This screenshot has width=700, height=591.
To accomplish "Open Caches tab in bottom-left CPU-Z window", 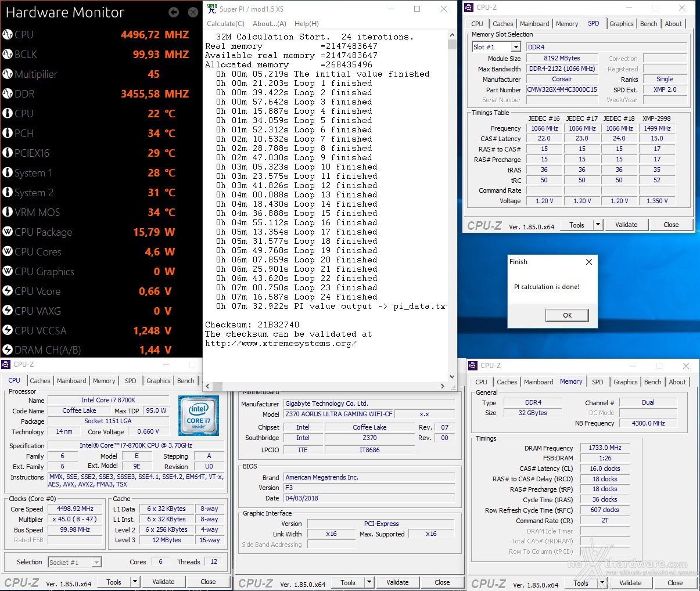I will click(40, 381).
